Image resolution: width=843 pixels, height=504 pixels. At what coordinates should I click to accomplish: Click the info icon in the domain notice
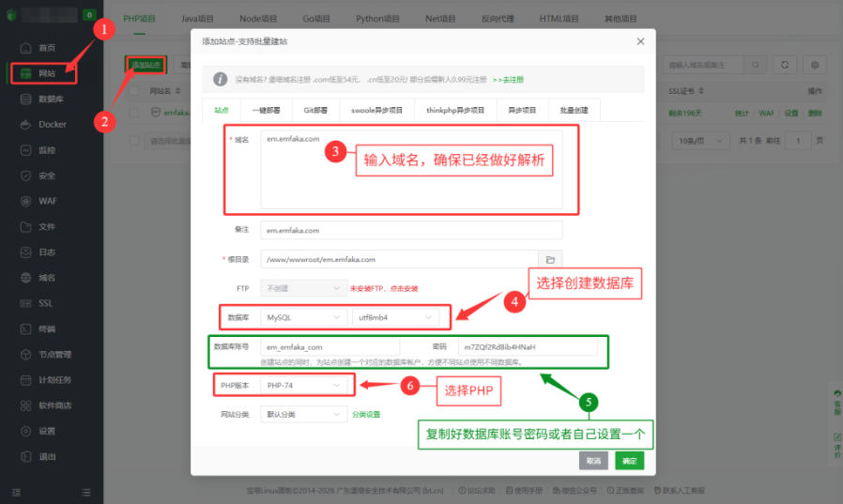point(220,80)
